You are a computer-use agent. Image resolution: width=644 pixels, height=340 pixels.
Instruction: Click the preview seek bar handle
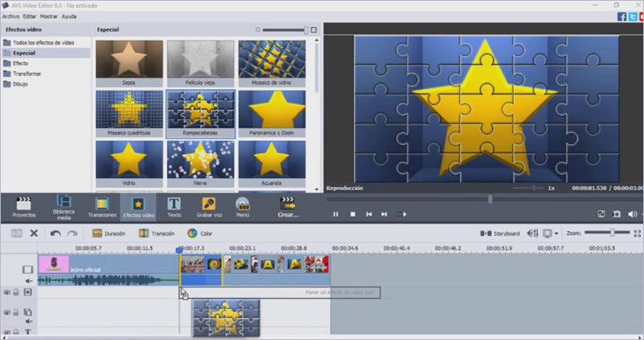(x=490, y=200)
